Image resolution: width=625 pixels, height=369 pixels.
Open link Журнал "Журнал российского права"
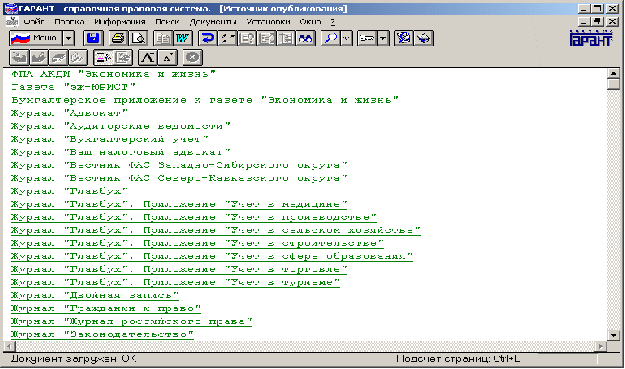132,322
